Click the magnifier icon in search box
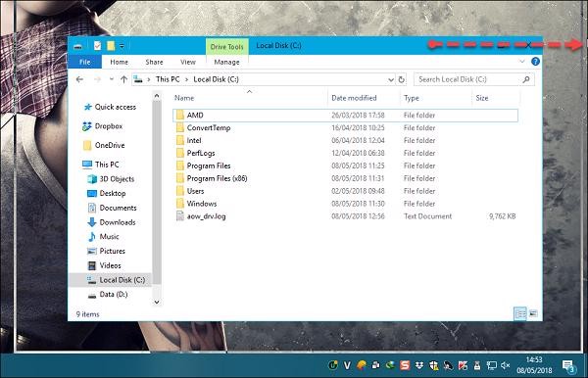This screenshot has height=378, width=588. pos(526,79)
